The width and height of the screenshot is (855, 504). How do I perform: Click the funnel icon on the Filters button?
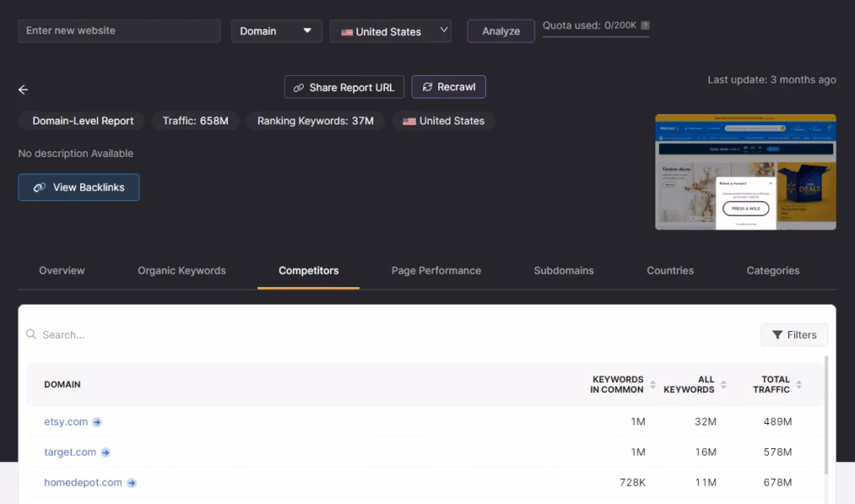[779, 335]
